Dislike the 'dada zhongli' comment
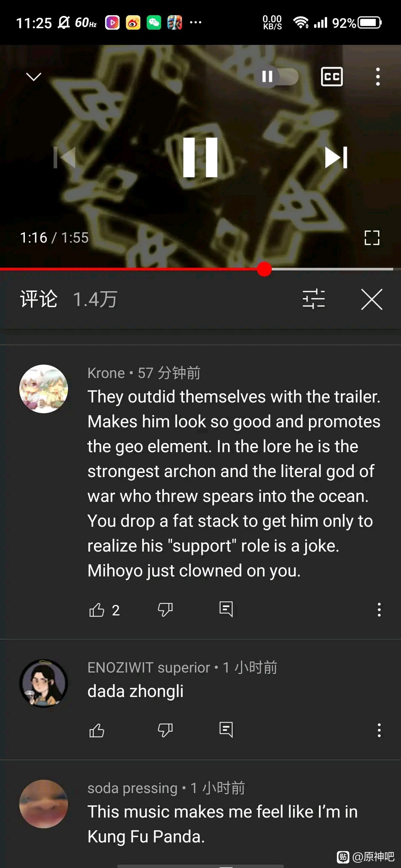401x868 pixels. pyautogui.click(x=165, y=730)
